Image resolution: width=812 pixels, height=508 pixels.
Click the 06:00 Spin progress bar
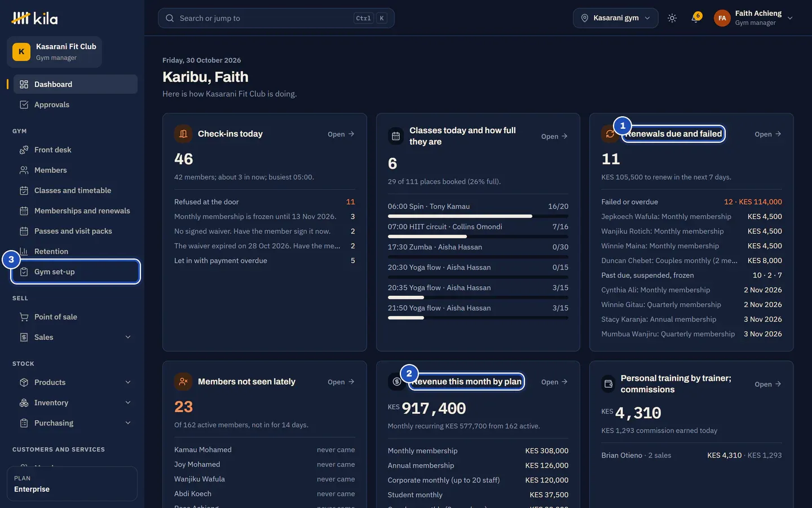click(x=478, y=216)
